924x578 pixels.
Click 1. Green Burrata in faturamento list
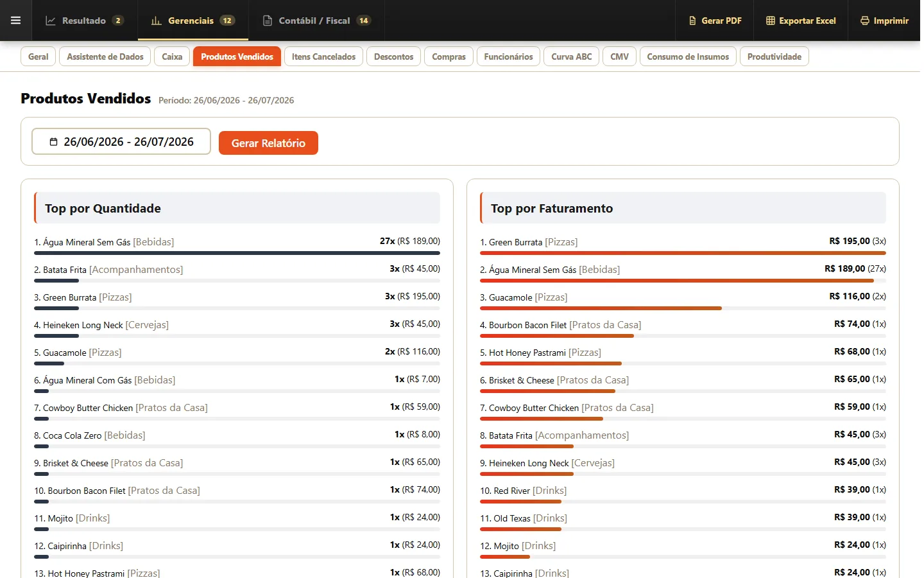tap(529, 242)
